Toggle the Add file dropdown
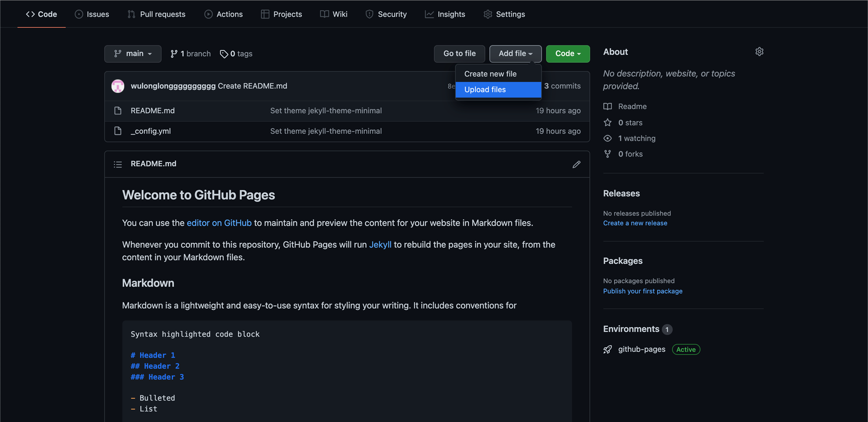The width and height of the screenshot is (868, 422). 516,54
